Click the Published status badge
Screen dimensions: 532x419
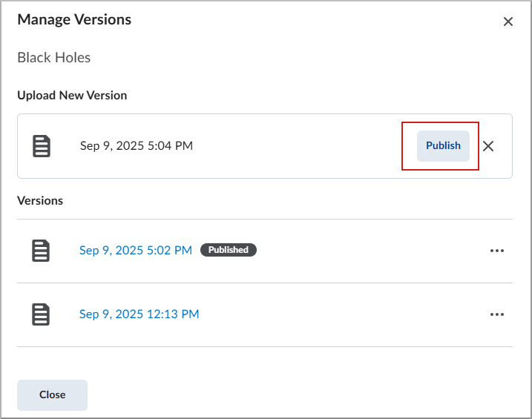(229, 251)
